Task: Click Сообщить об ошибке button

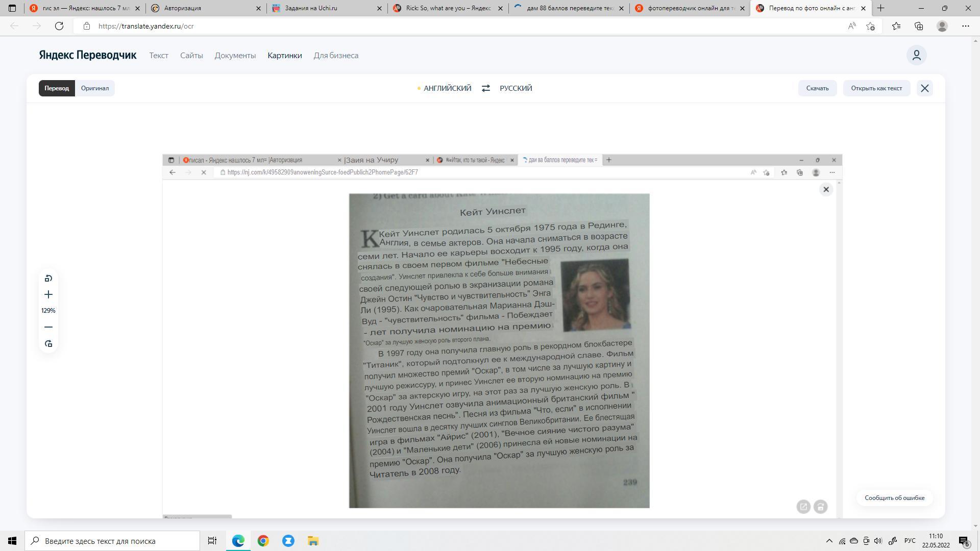Action: coord(894,498)
